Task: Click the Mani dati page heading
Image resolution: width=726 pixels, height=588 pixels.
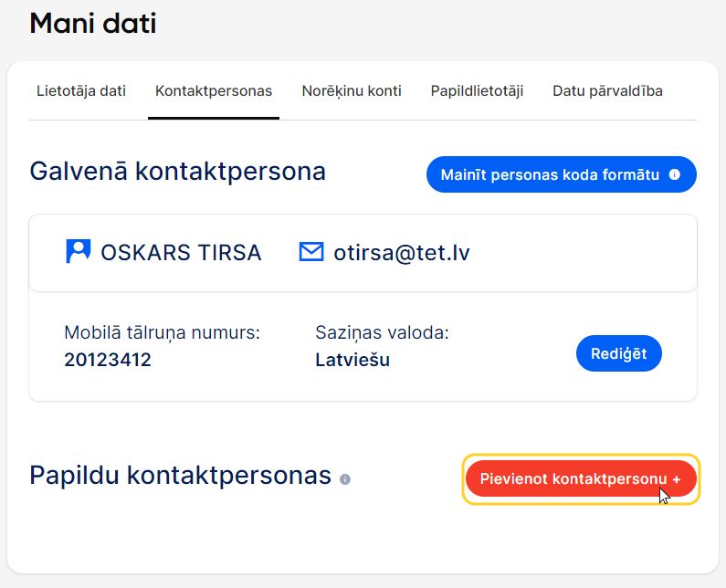Action: [93, 23]
